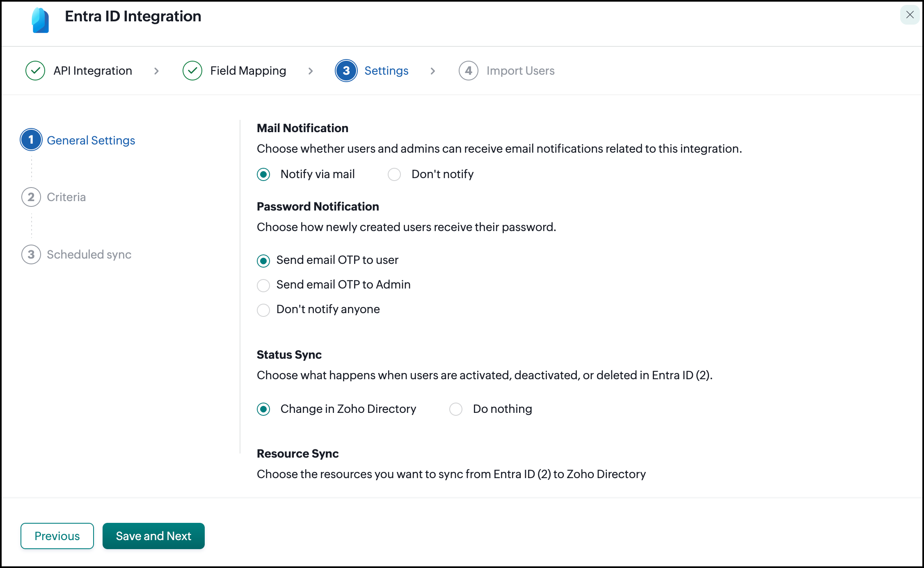Go to Scheduled sync section
Screen dimensions: 924x568
pos(89,254)
